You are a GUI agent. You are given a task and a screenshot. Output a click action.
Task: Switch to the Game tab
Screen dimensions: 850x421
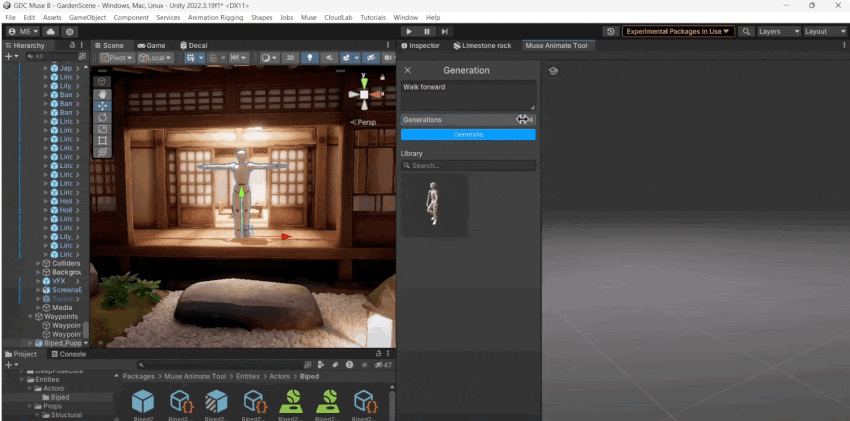151,46
